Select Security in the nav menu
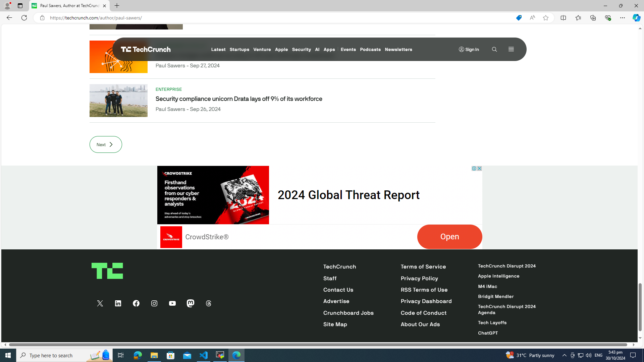 pos(301,49)
